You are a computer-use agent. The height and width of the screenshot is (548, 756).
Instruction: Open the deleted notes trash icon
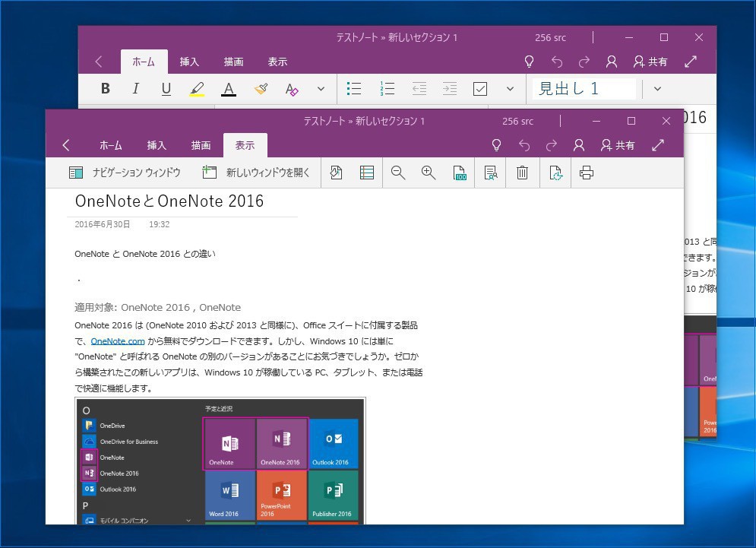click(522, 173)
